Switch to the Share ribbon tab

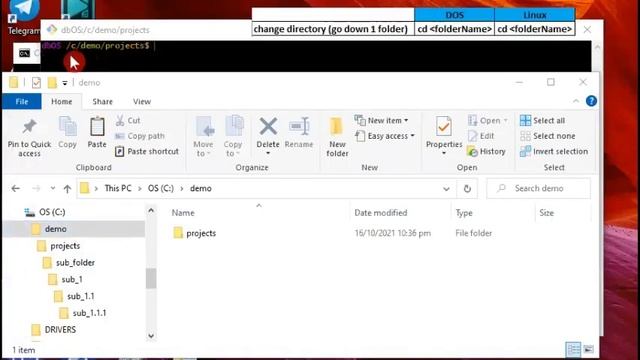[x=102, y=102]
